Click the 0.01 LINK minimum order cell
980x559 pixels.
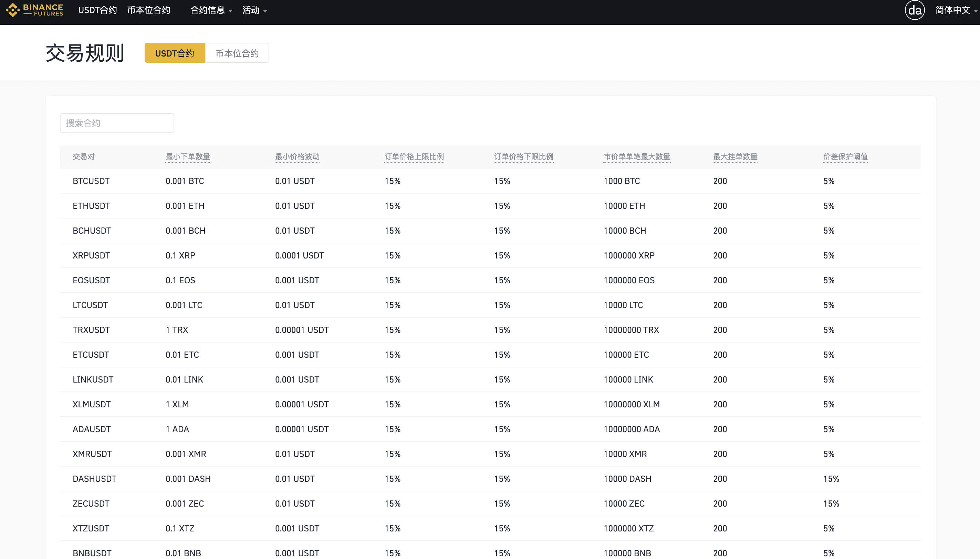tap(185, 380)
